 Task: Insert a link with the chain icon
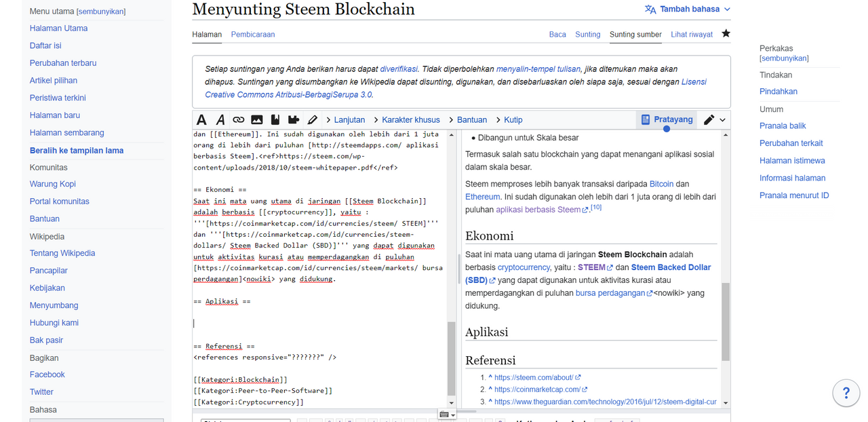coord(239,120)
